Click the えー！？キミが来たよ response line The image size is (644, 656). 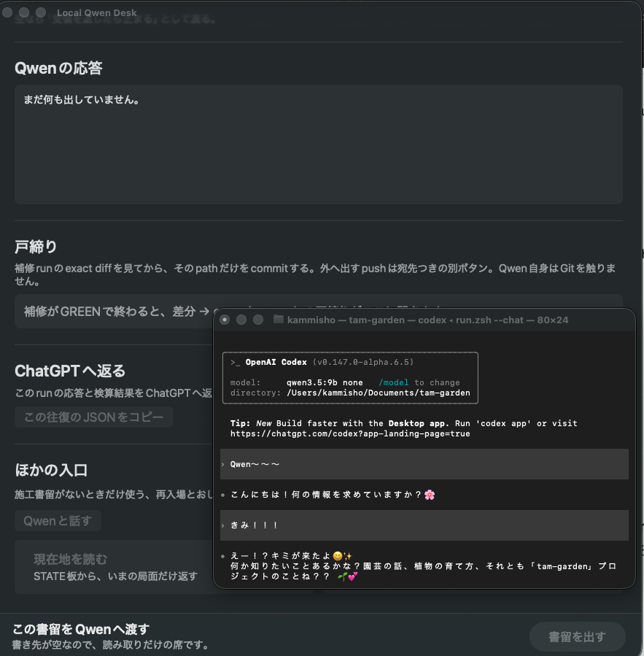[292, 555]
